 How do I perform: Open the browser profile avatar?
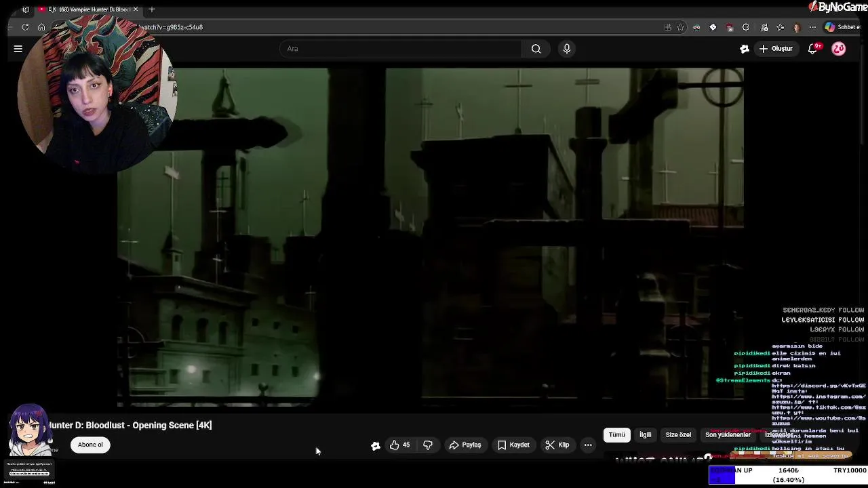click(797, 27)
